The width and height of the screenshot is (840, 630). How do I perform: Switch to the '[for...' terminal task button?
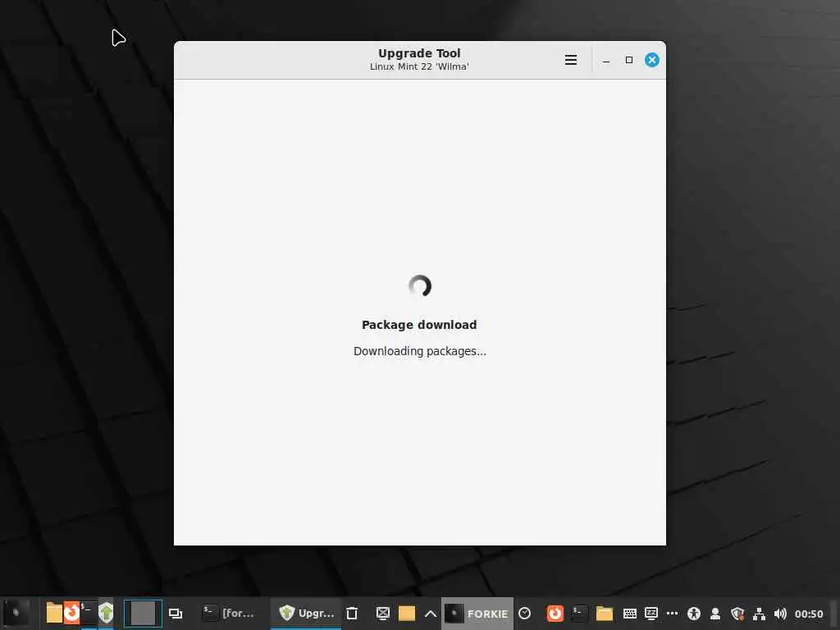229,614
